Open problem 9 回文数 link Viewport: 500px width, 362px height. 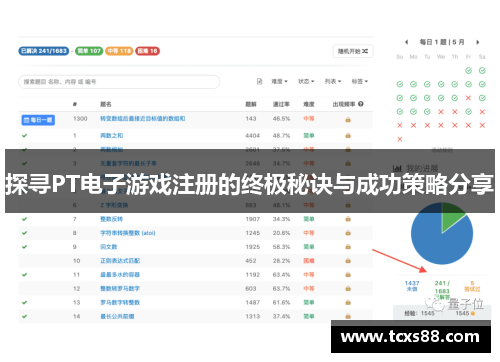point(109,247)
